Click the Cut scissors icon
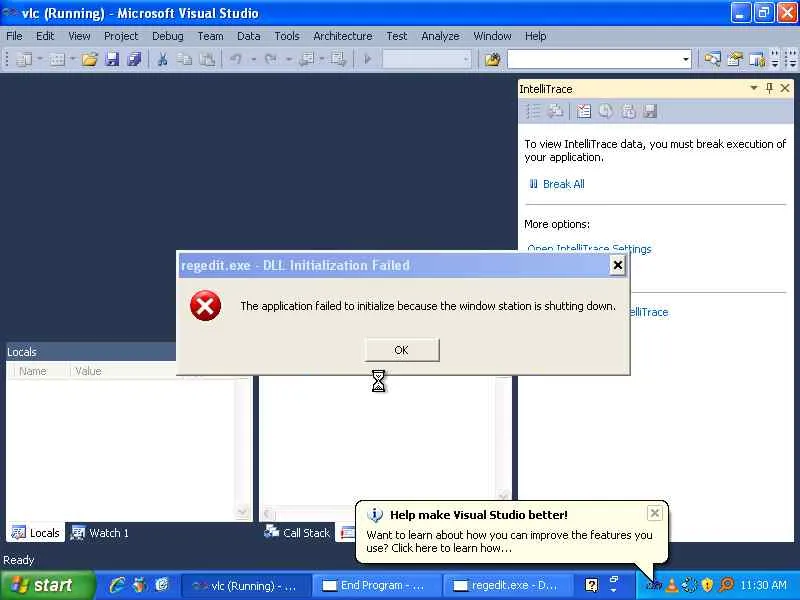 [162, 60]
